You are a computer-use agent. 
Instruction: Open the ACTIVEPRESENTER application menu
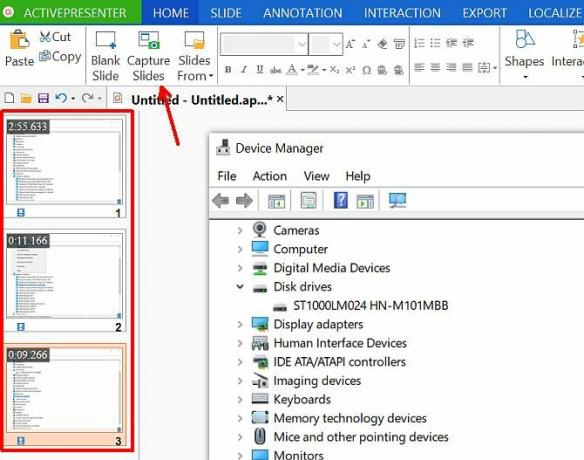point(71,13)
